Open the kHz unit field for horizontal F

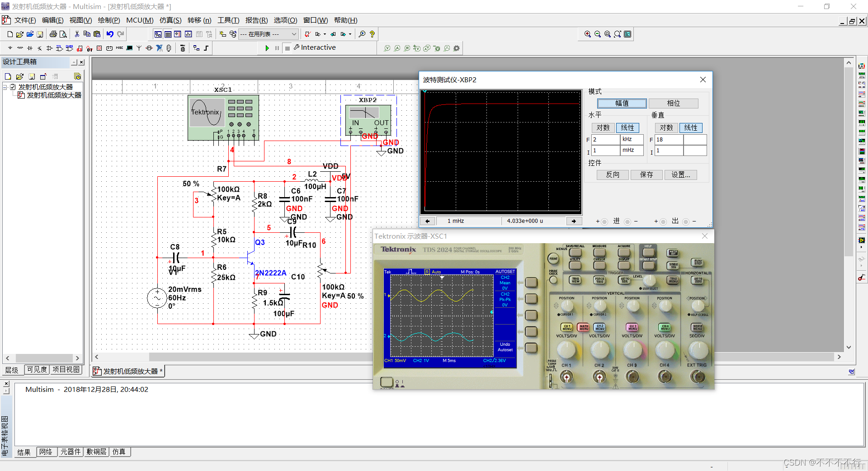tap(632, 139)
